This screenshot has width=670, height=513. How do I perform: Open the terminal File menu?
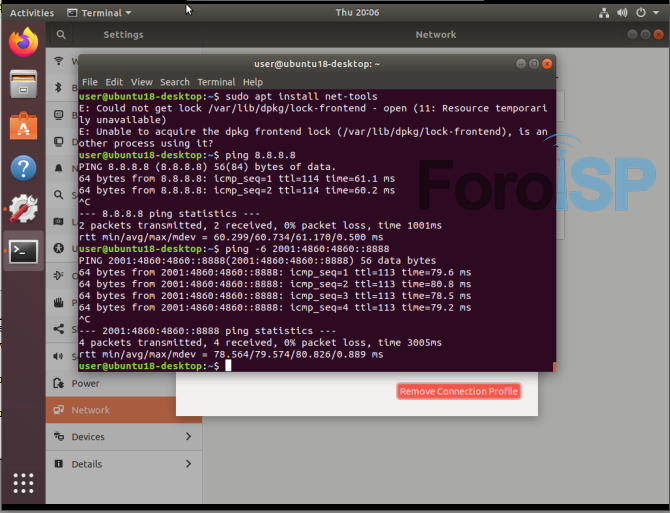pyautogui.click(x=90, y=82)
